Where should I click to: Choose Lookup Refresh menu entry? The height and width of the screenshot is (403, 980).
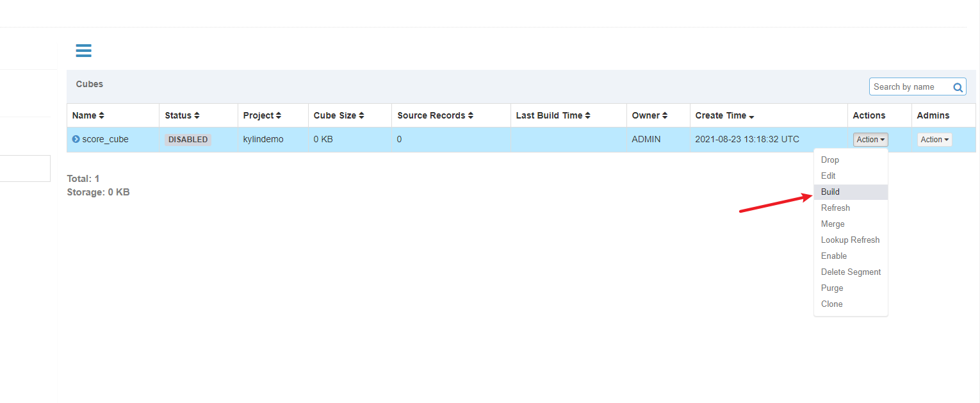851,240
